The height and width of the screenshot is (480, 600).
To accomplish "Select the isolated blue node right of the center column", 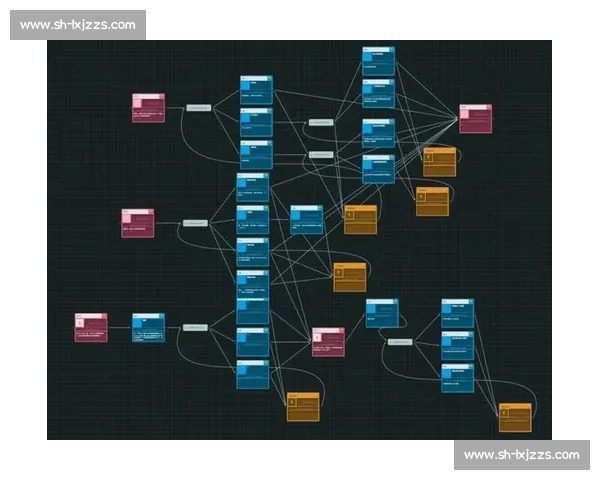I will tap(306, 219).
